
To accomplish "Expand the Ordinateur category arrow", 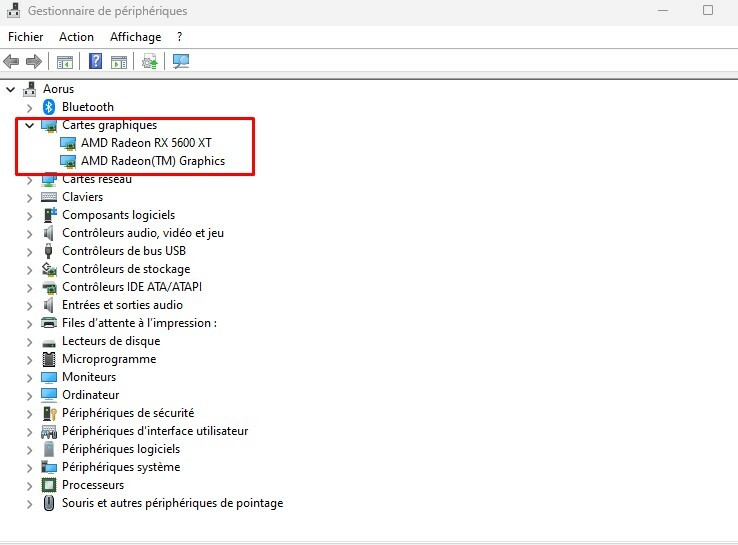I will (x=30, y=396).
